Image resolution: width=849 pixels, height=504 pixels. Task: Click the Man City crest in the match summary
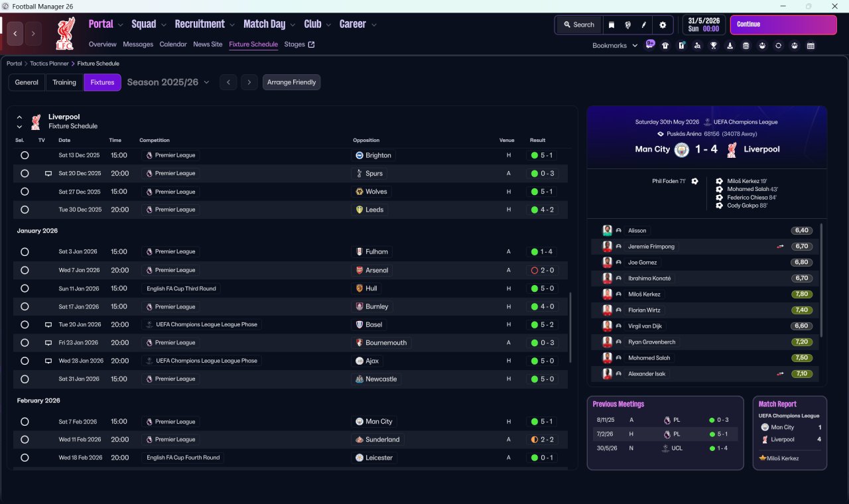[681, 150]
